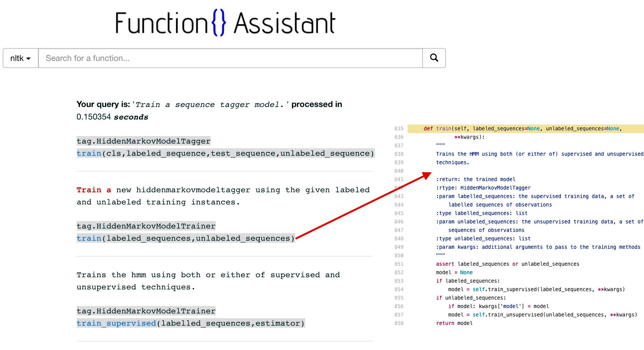
Task: Open the train_supervised function link
Action: [116, 323]
